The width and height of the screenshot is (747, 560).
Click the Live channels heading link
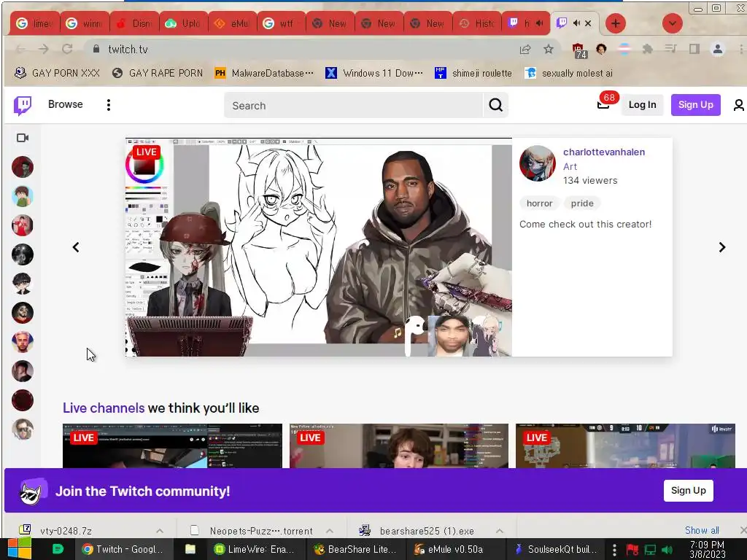click(x=104, y=408)
